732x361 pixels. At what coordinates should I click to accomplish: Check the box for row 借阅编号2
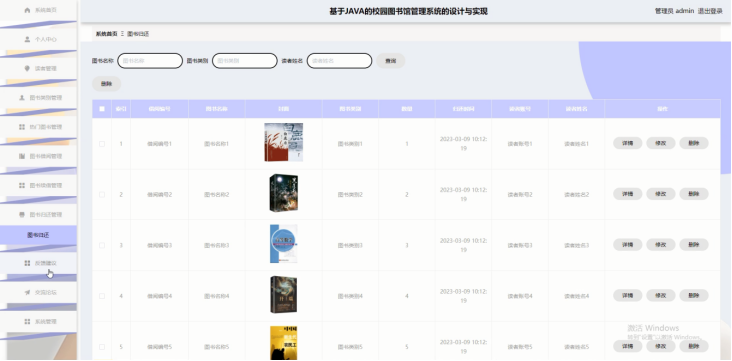coord(102,194)
